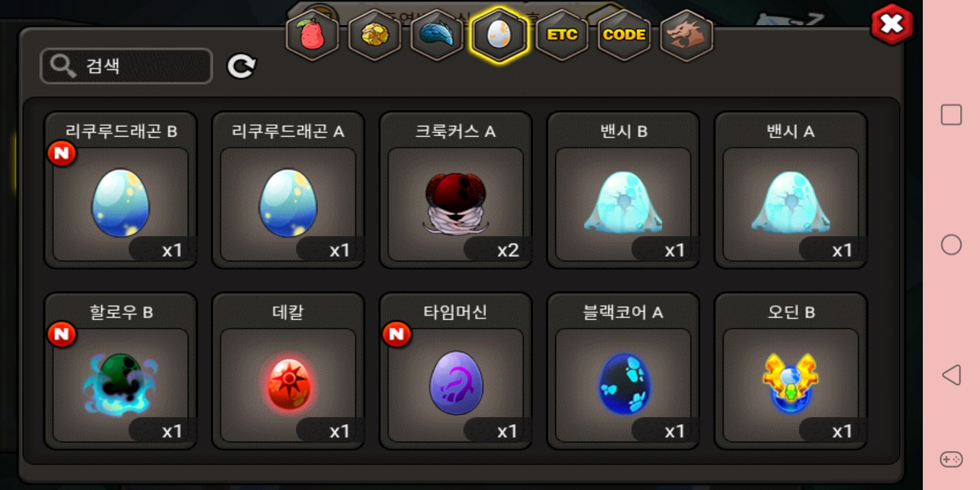
Task: Choose the 데칼 glowing red egg
Action: pyautogui.click(x=288, y=371)
